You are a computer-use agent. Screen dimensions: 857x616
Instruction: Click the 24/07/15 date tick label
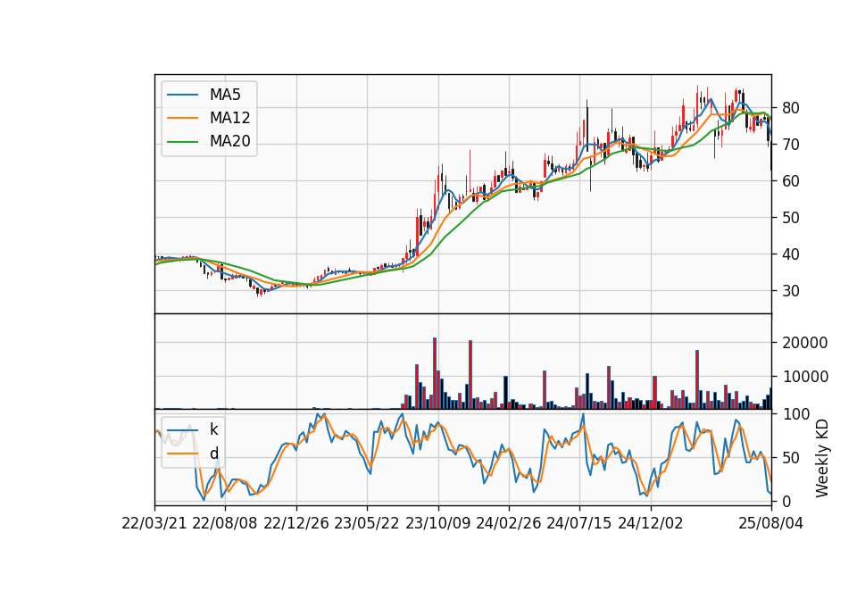tap(579, 523)
